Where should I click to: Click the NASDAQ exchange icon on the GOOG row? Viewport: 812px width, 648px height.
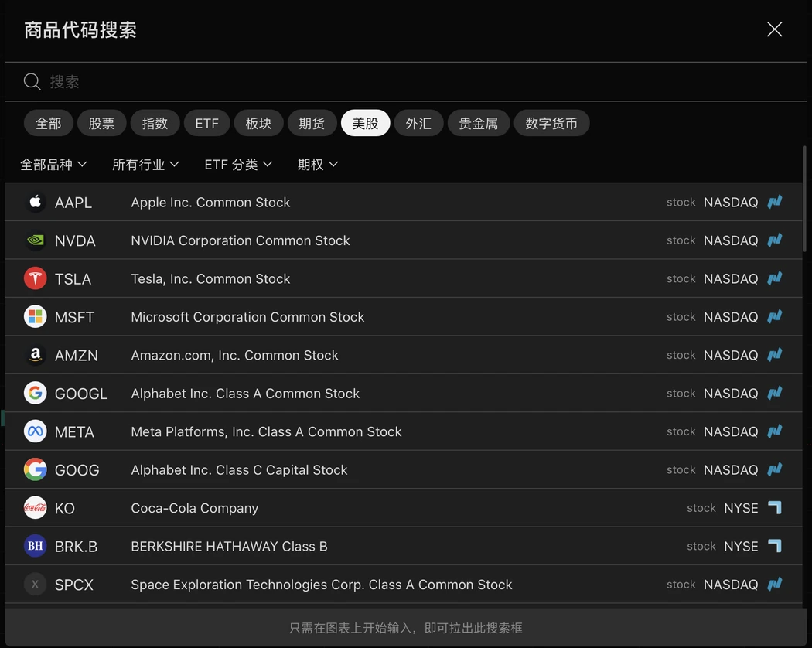[x=775, y=469]
